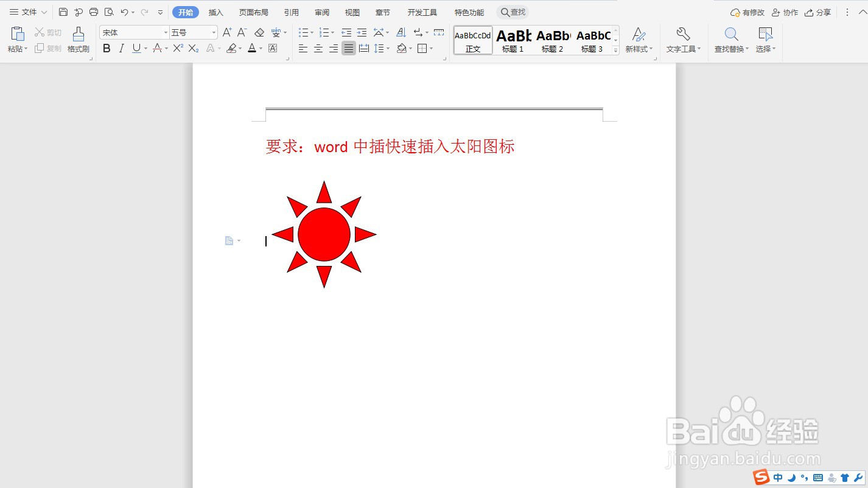Viewport: 868px width, 488px height.
Task: Apply the 标题 1 heading style
Action: coord(513,41)
